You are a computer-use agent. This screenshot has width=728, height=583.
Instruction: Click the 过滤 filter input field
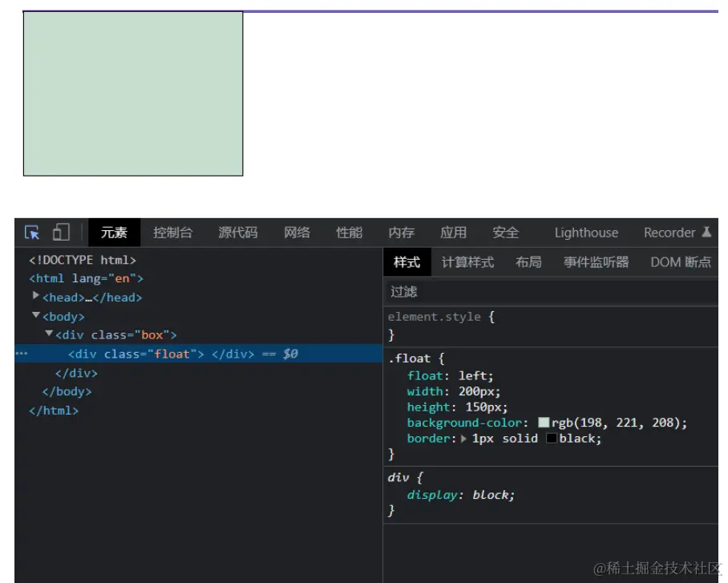pos(551,292)
